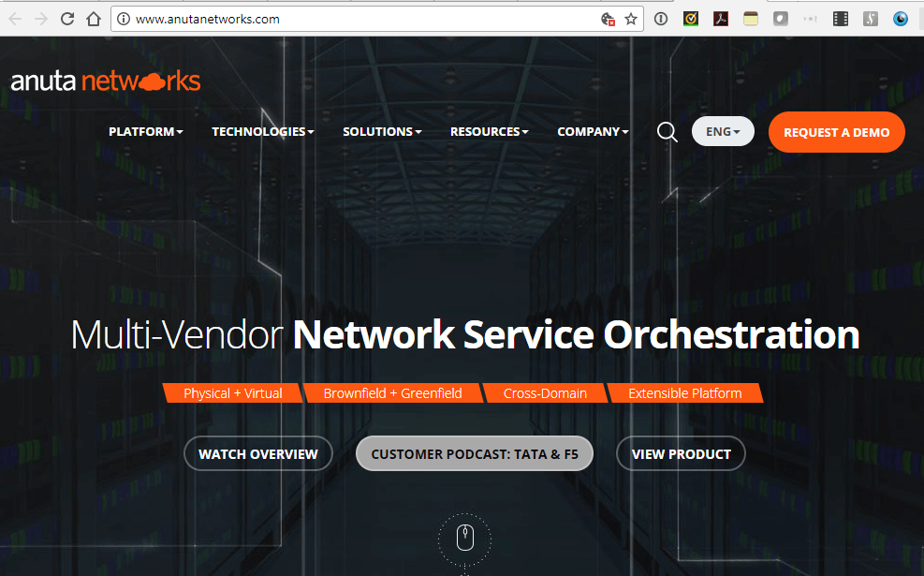This screenshot has width=924, height=576.
Task: Click the sticky-notes extension icon
Action: pos(751,18)
